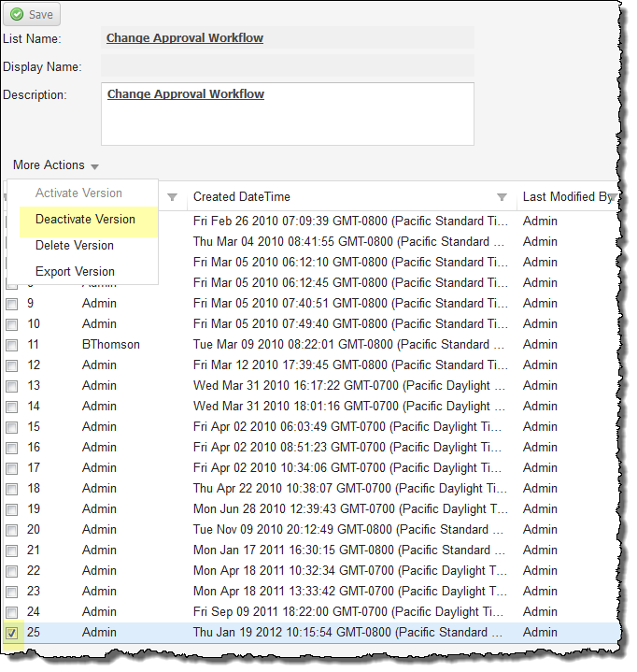This screenshot has height=672, width=637.
Task: Click version number 19
Action: [34, 509]
